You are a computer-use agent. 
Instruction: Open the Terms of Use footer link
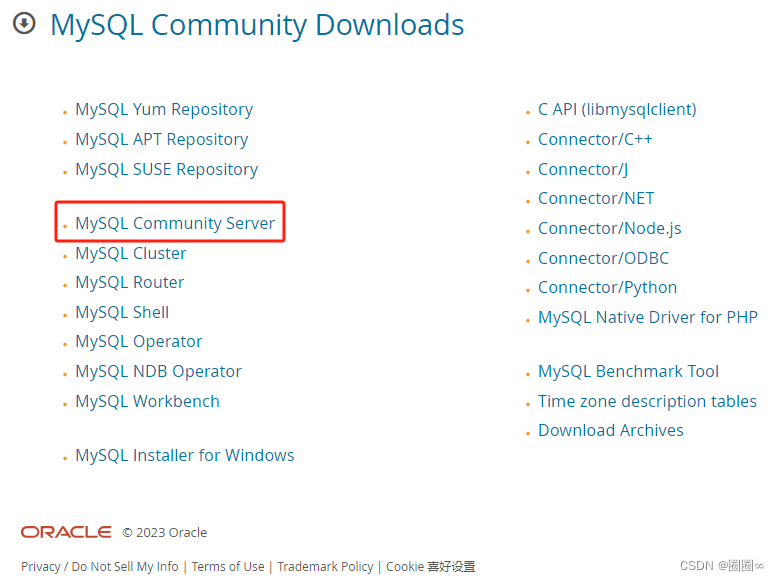point(228,567)
